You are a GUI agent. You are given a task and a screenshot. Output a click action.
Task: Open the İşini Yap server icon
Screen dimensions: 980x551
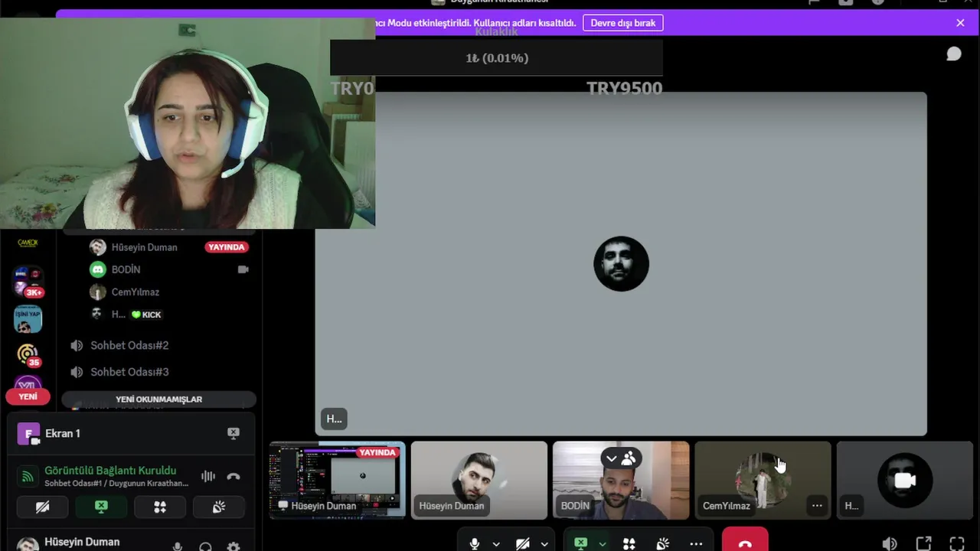pyautogui.click(x=28, y=319)
